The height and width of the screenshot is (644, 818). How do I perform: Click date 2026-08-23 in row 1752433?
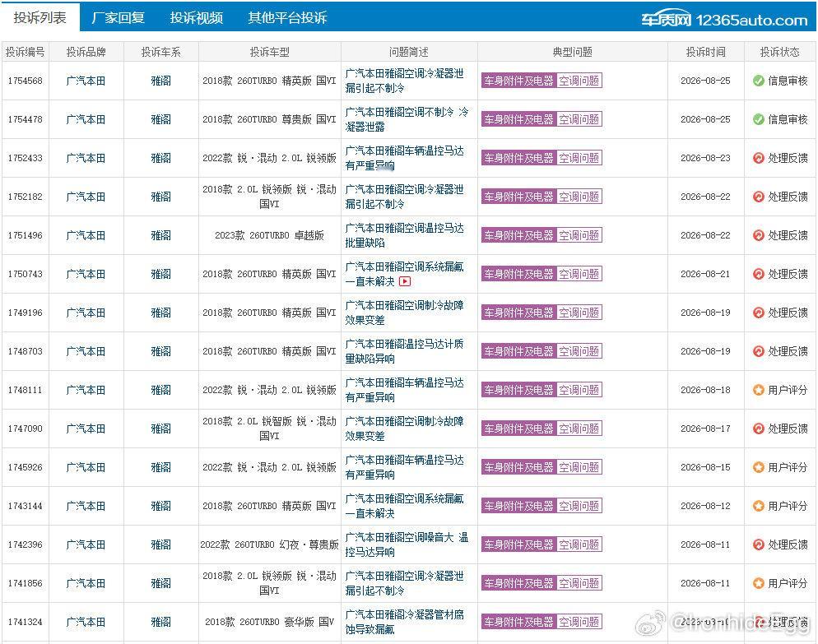pyautogui.click(x=705, y=158)
